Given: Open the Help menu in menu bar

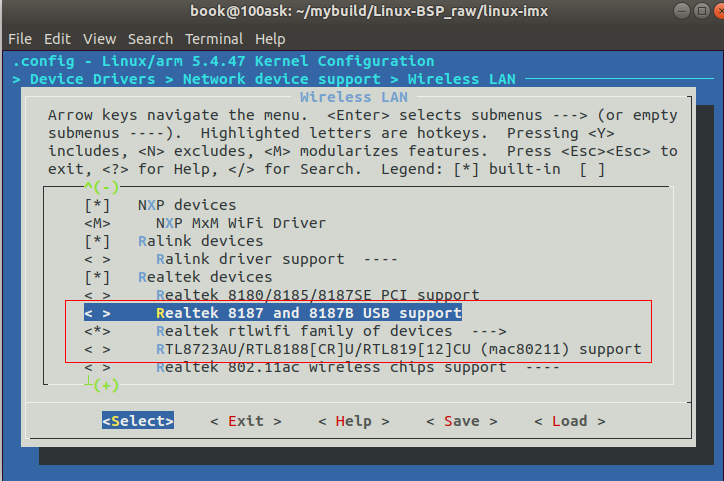Looking at the screenshot, I should click(x=270, y=39).
